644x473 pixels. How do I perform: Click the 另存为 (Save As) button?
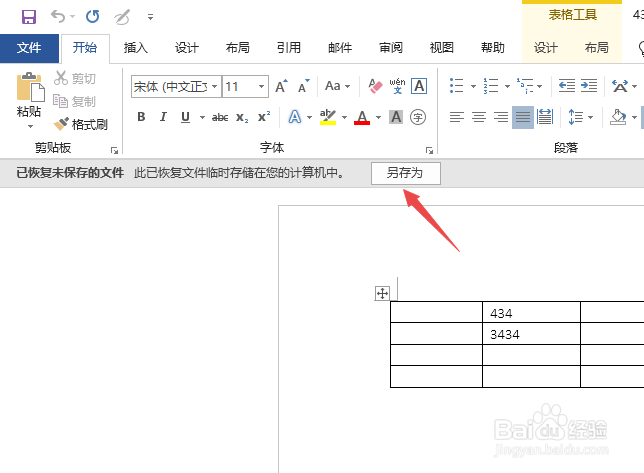(406, 173)
